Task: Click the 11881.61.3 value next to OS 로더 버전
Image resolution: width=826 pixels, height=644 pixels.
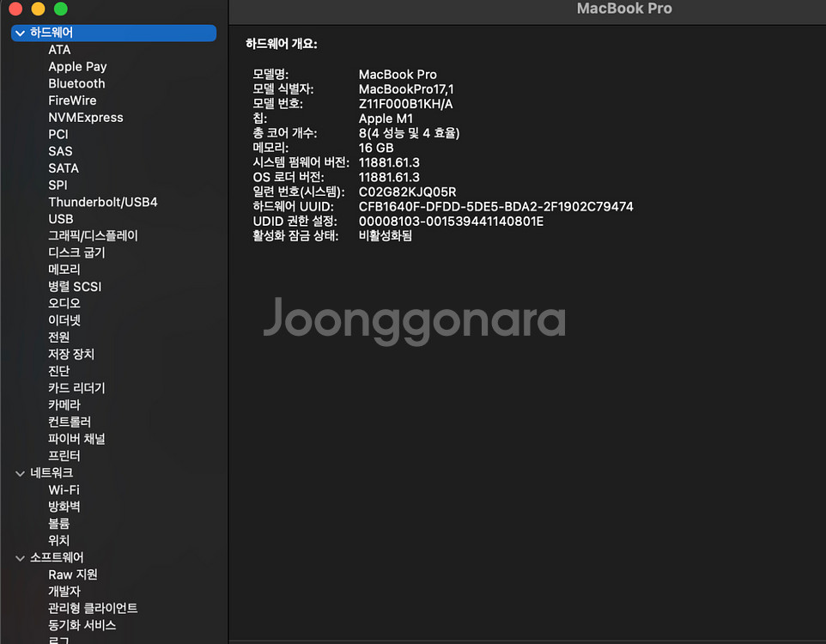Action: (389, 177)
